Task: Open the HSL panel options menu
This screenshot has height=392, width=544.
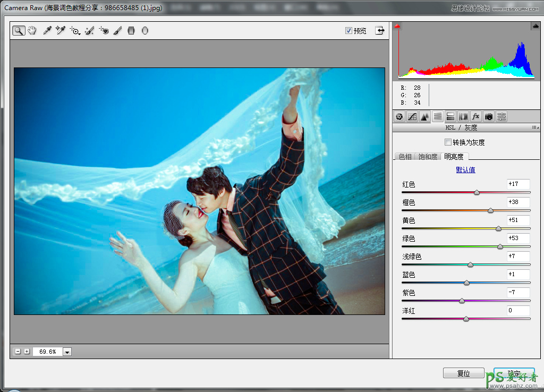Action: [535, 128]
